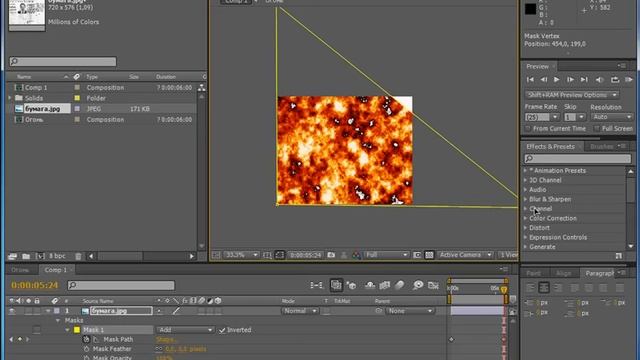
Task: Jump to last frame in Preview panel
Action: [584, 80]
